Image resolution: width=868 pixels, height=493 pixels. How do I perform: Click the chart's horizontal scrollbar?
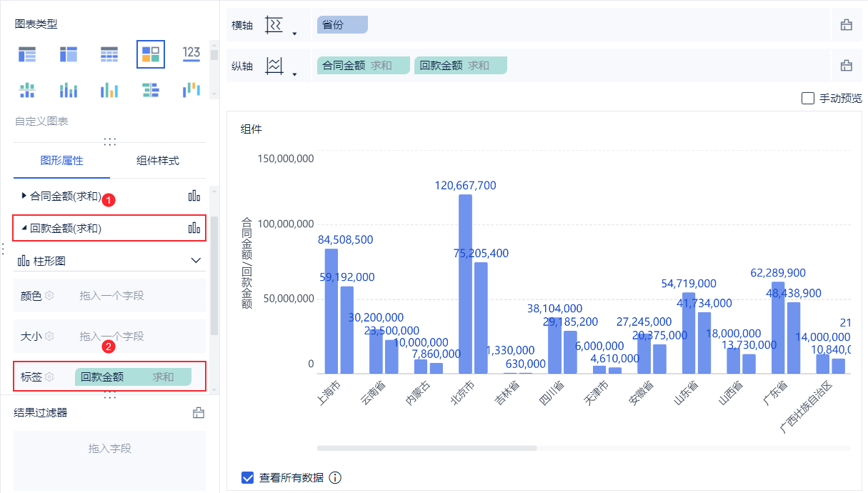tap(426, 448)
